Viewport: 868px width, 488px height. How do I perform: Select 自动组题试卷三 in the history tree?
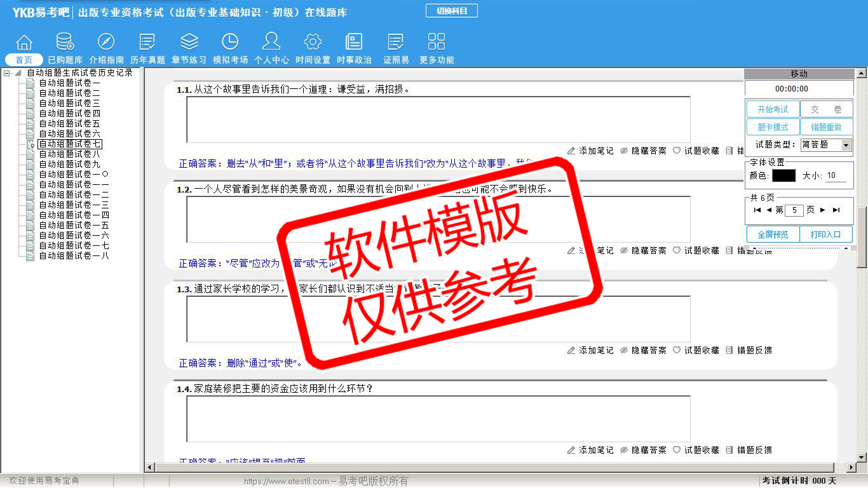[69, 103]
